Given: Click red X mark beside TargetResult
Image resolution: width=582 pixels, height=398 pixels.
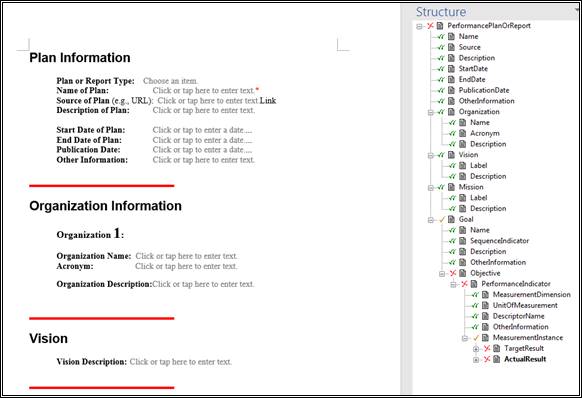Looking at the screenshot, I should 487,349.
